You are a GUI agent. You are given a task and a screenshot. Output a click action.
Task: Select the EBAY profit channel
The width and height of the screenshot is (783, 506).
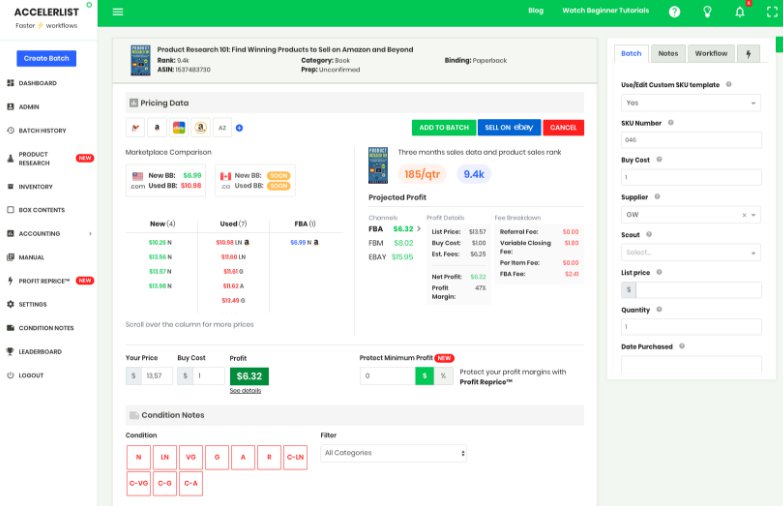coord(391,257)
